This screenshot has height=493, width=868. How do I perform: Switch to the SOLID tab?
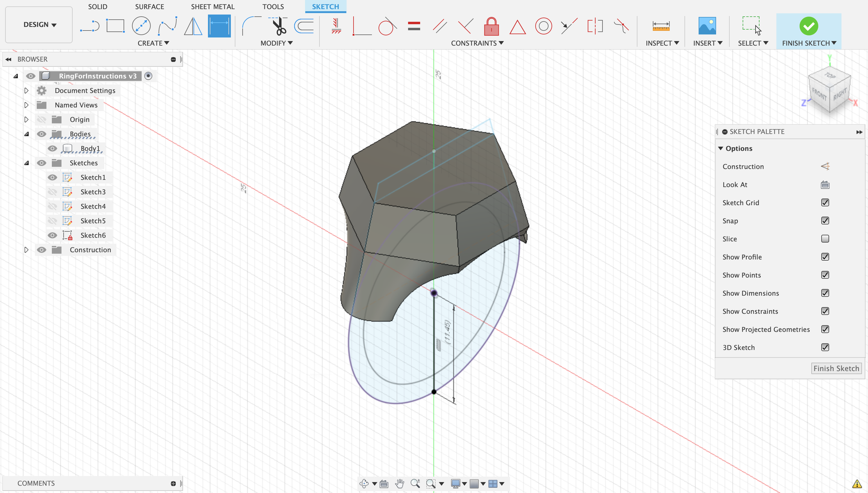[x=97, y=7]
